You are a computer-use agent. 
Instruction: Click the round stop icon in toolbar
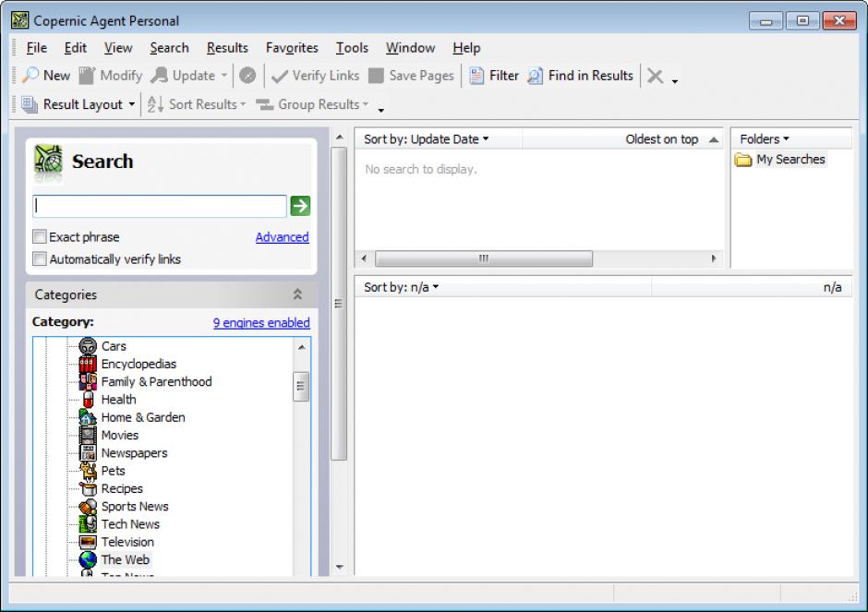pyautogui.click(x=247, y=76)
